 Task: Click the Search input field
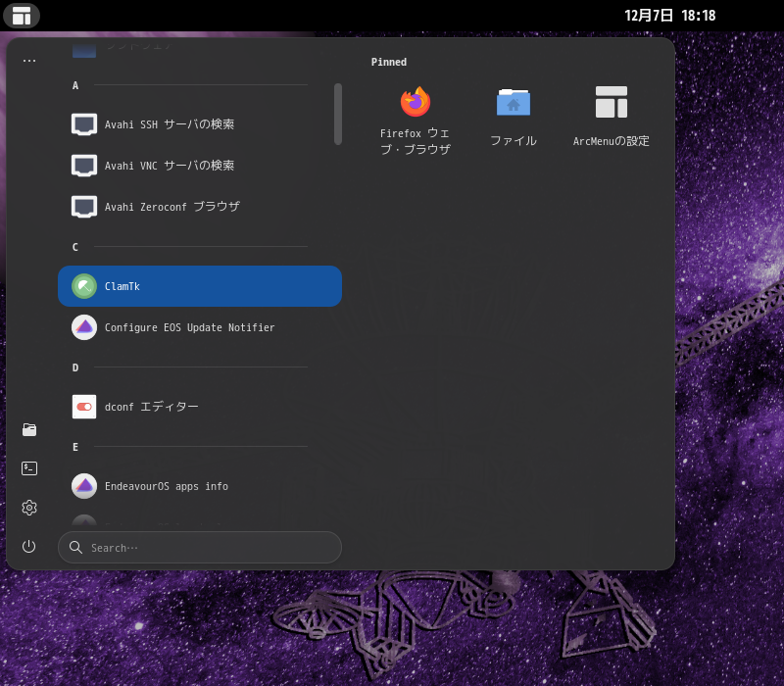click(200, 548)
